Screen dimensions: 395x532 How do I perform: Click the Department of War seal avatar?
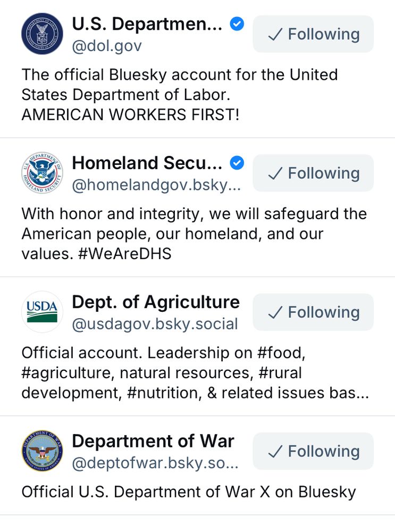coord(42,451)
